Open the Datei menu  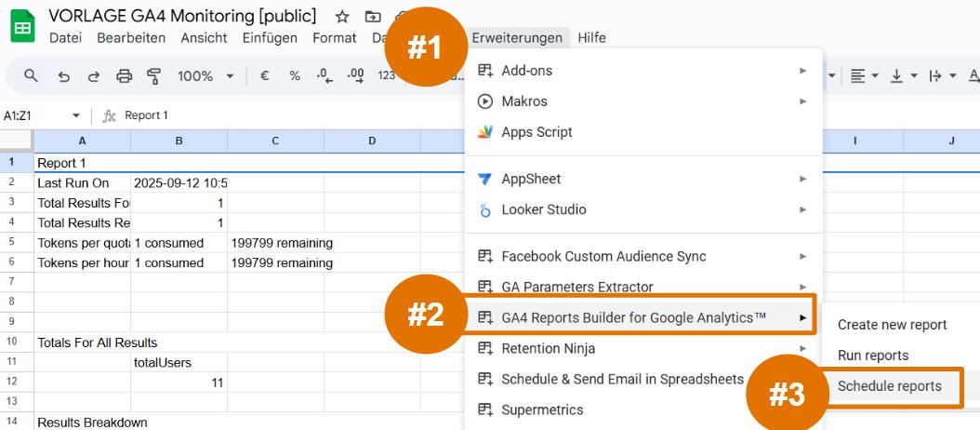click(66, 37)
